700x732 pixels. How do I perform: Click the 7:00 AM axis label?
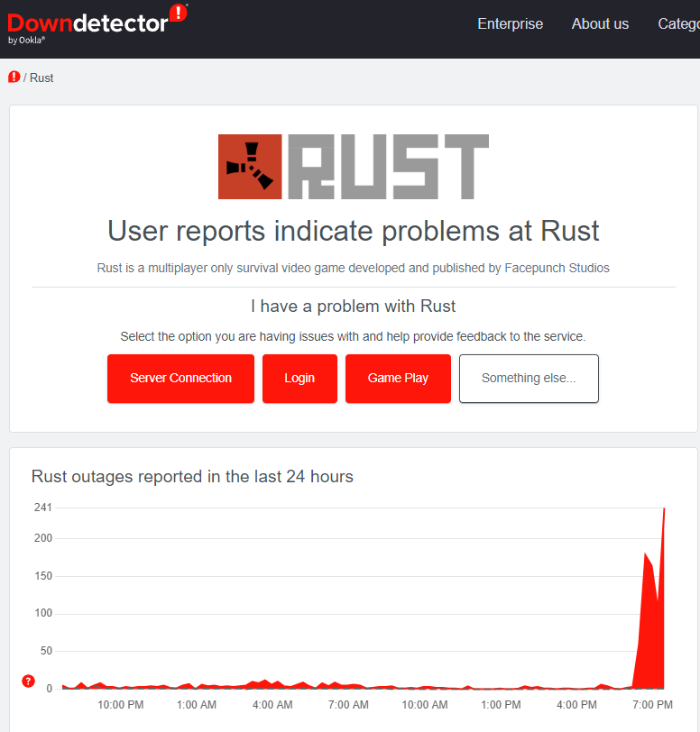[348, 705]
